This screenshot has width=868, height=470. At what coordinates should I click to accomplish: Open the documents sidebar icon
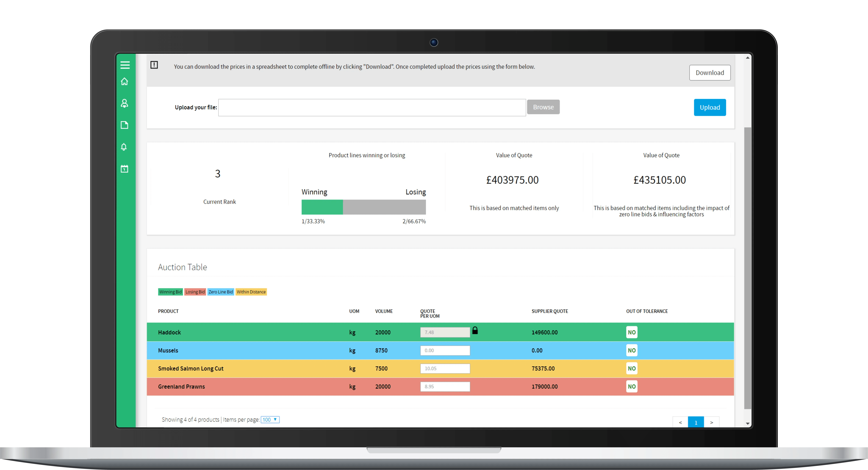pos(124,125)
